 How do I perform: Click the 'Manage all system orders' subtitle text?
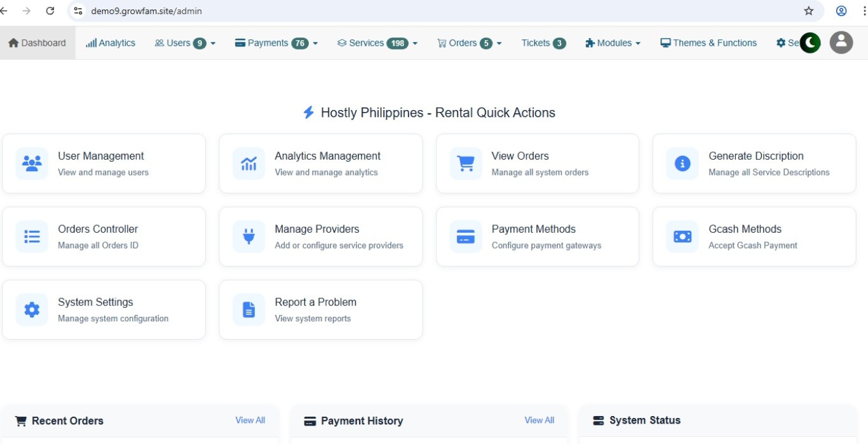(540, 172)
